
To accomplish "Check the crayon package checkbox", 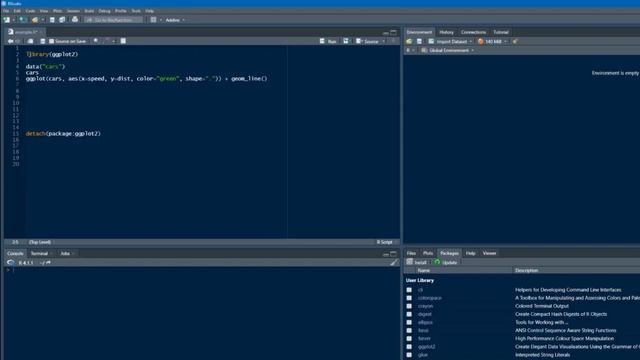I will tap(409, 306).
